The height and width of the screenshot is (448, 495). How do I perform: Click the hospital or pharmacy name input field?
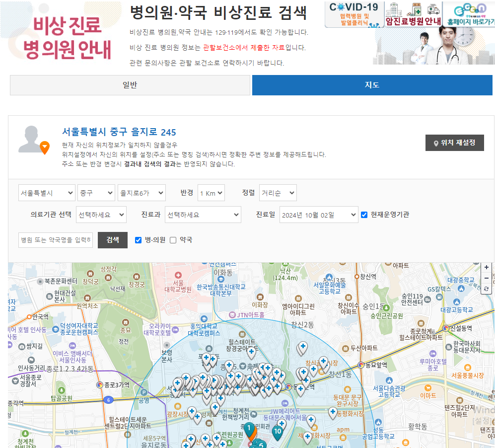(x=56, y=240)
